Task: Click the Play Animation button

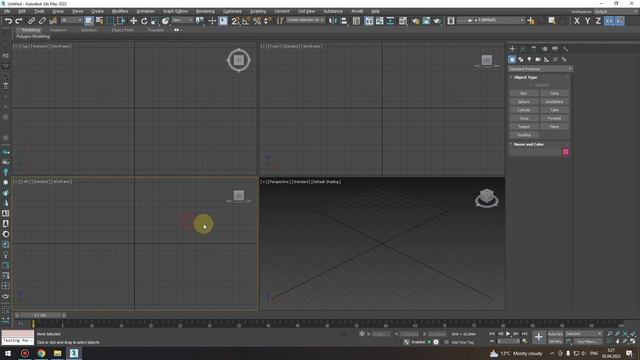Action: pyautogui.click(x=508, y=334)
